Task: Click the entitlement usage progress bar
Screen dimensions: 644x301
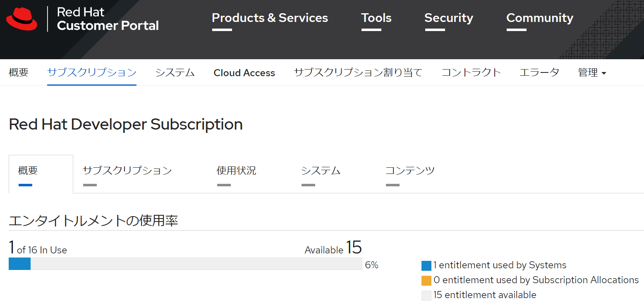Action: [185, 264]
